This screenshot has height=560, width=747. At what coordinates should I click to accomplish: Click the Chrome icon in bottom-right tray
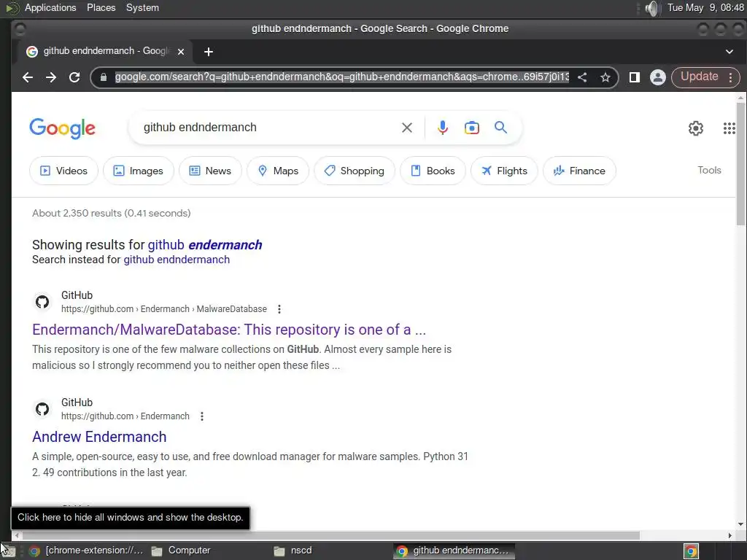(691, 551)
